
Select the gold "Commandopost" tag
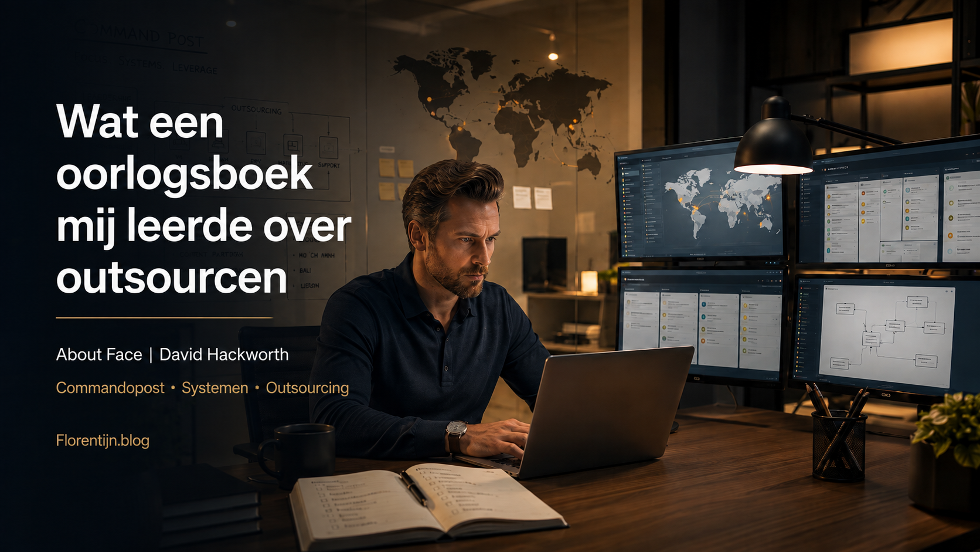click(x=110, y=388)
